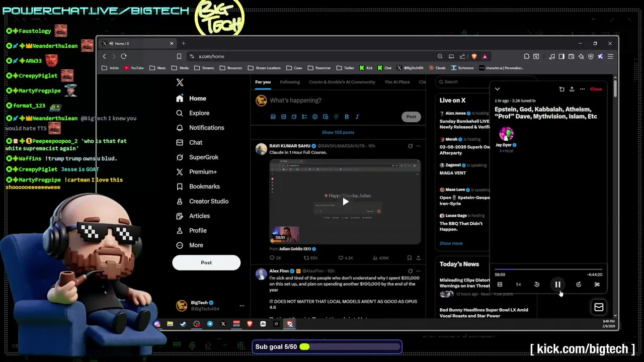Click the X logo in sidebar
644x362 pixels.
(x=180, y=82)
